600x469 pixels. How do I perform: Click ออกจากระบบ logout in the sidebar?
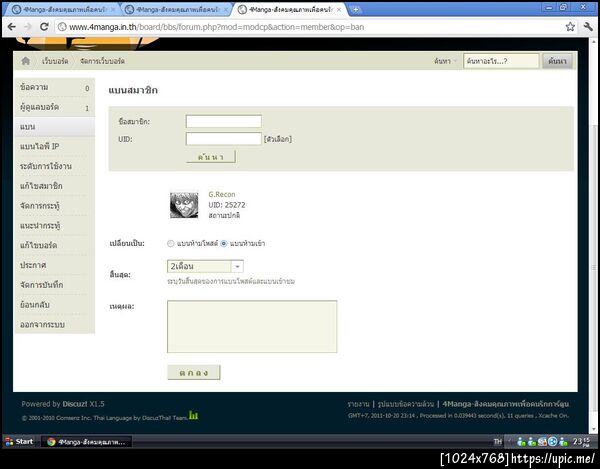[54, 325]
